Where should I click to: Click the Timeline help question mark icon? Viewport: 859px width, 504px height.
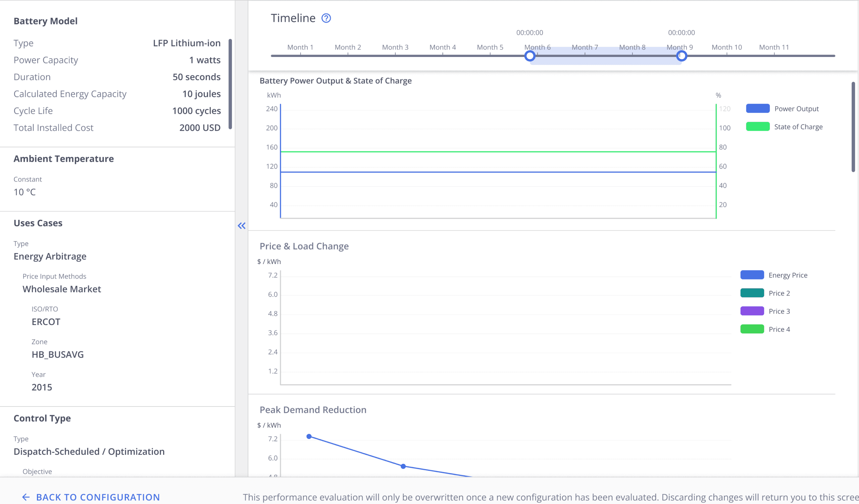[x=326, y=18]
